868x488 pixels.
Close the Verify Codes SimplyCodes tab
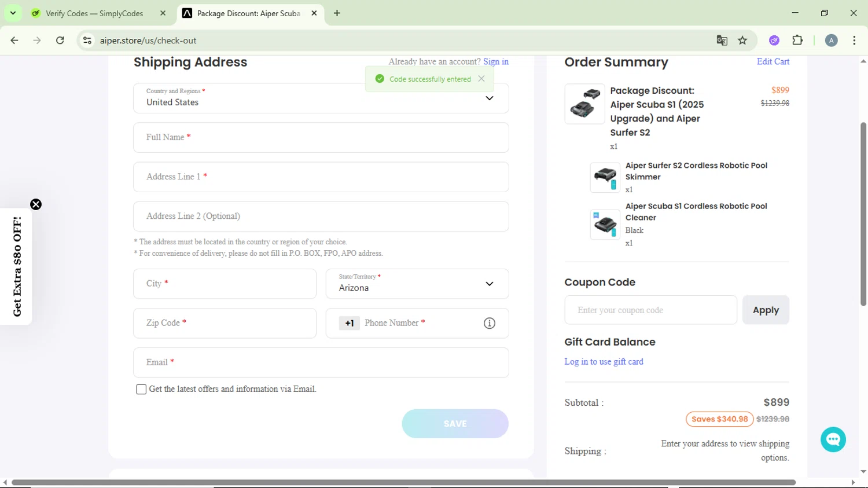[x=163, y=13]
